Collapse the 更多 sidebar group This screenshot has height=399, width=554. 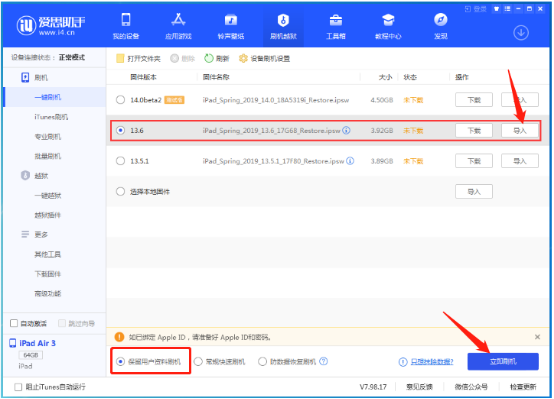click(35, 235)
